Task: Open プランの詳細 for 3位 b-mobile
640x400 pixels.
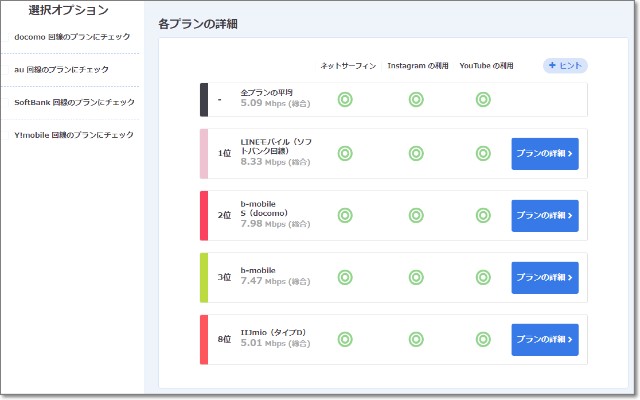Action: click(544, 277)
